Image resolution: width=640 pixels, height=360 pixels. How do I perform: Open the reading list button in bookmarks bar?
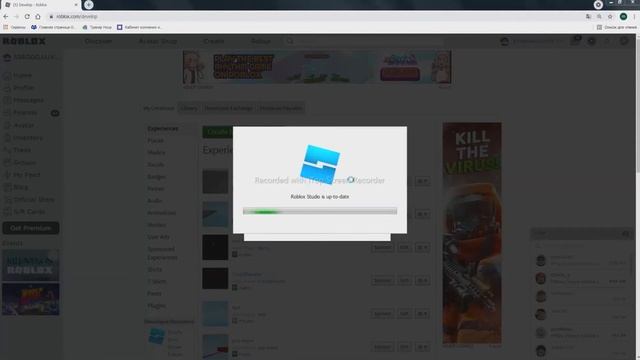(616, 27)
